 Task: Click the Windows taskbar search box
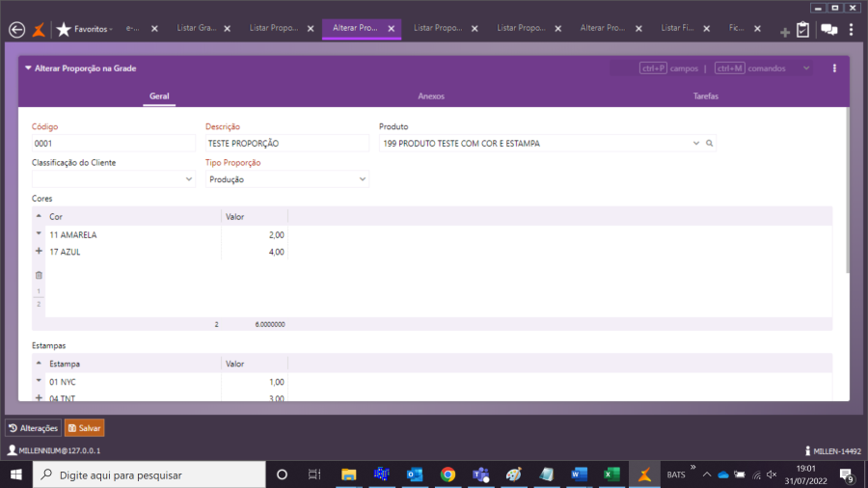149,474
